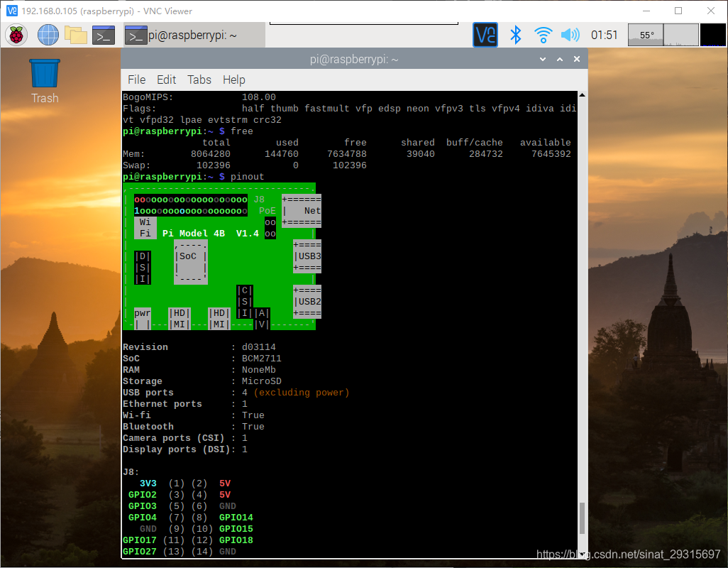
Task: Open the File Manager folder icon
Action: coord(76,35)
